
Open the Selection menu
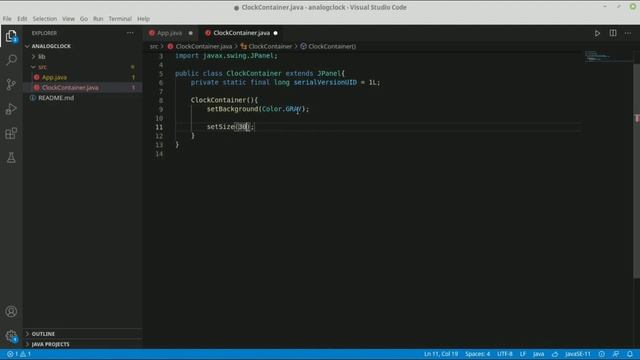click(x=45, y=19)
